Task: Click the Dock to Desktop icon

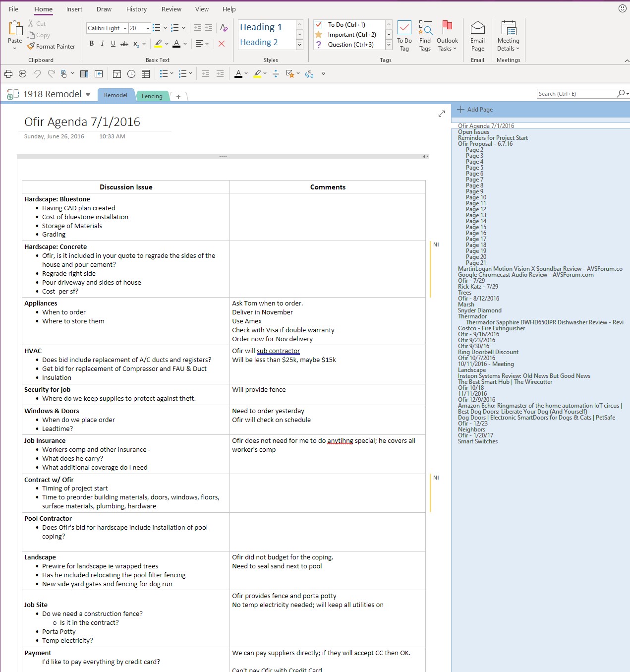Action: [x=84, y=74]
